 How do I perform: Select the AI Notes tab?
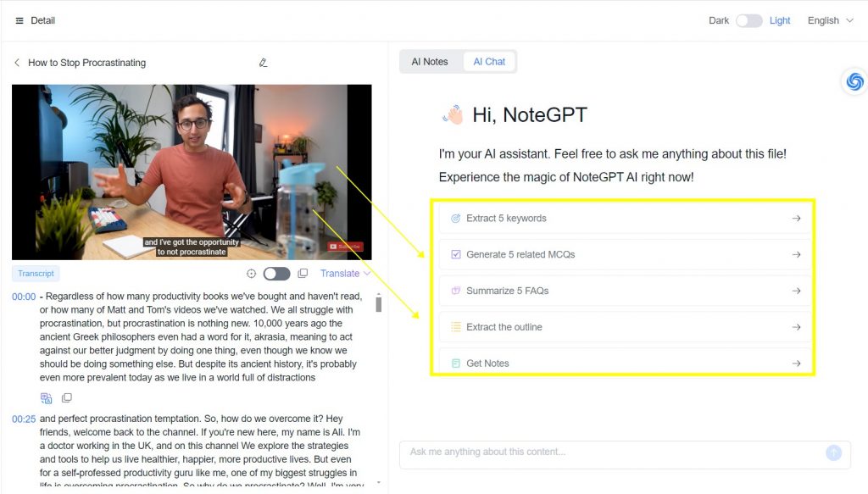tap(431, 61)
